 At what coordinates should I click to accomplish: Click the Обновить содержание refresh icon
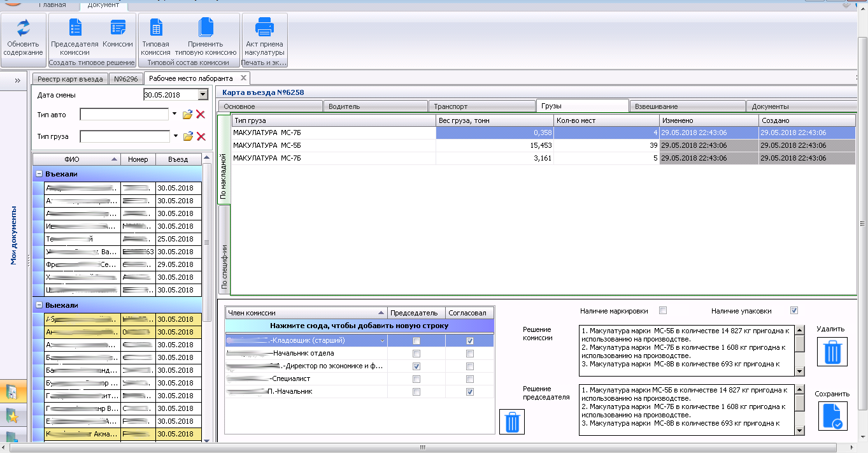pyautogui.click(x=23, y=29)
